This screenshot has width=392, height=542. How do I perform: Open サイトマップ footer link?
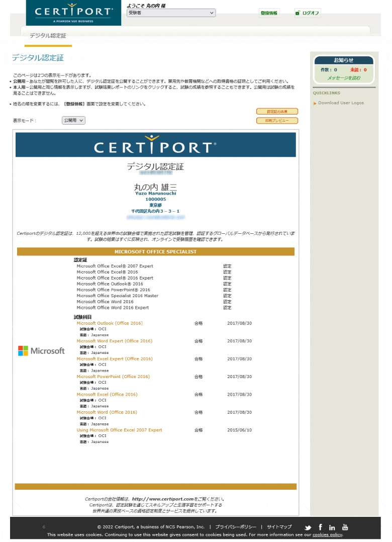click(x=279, y=527)
